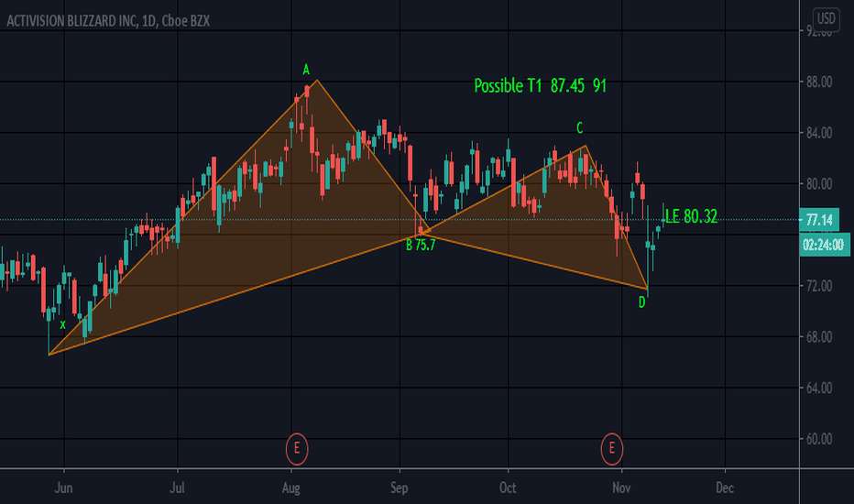This screenshot has width=854, height=504.
Task: Open the USD currency selector
Action: pyautogui.click(x=826, y=19)
